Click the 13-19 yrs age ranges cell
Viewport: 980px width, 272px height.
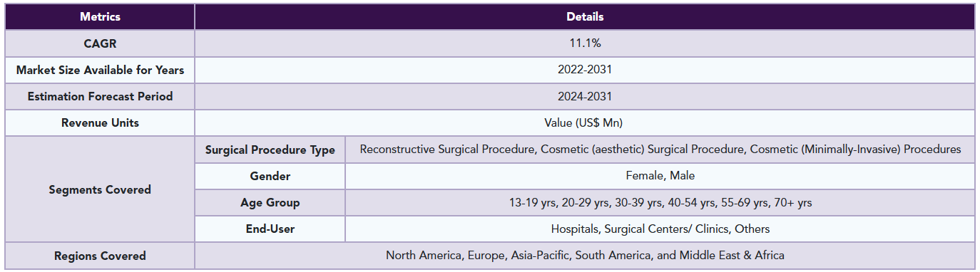pos(660,202)
